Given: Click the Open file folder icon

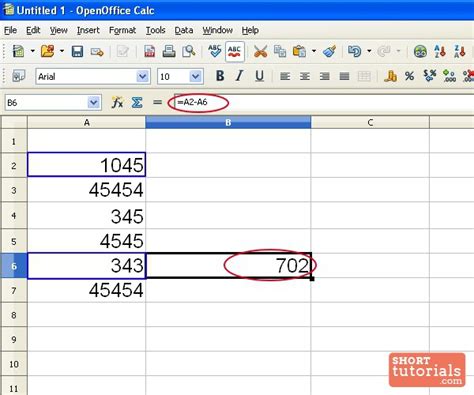Looking at the screenshot, I should tap(47, 51).
